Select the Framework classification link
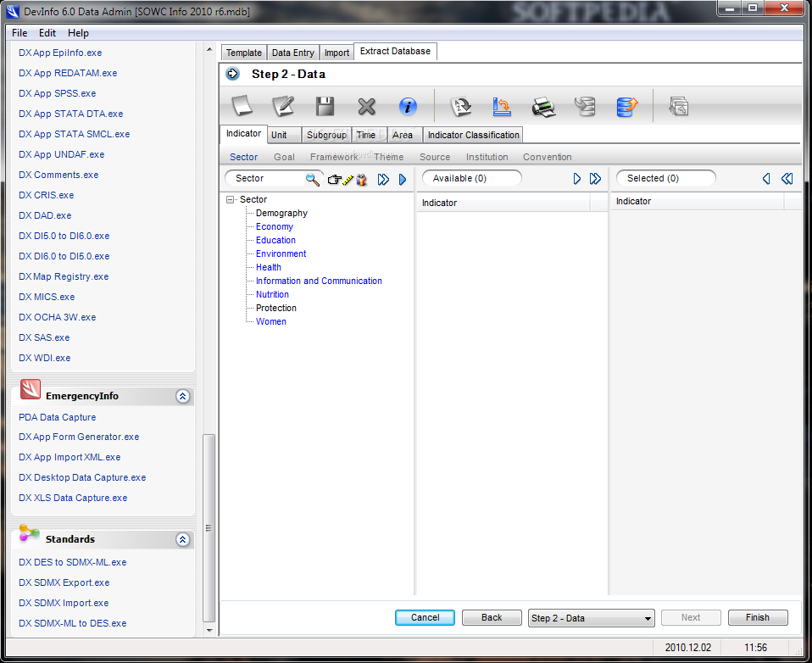The image size is (812, 663). (x=334, y=157)
